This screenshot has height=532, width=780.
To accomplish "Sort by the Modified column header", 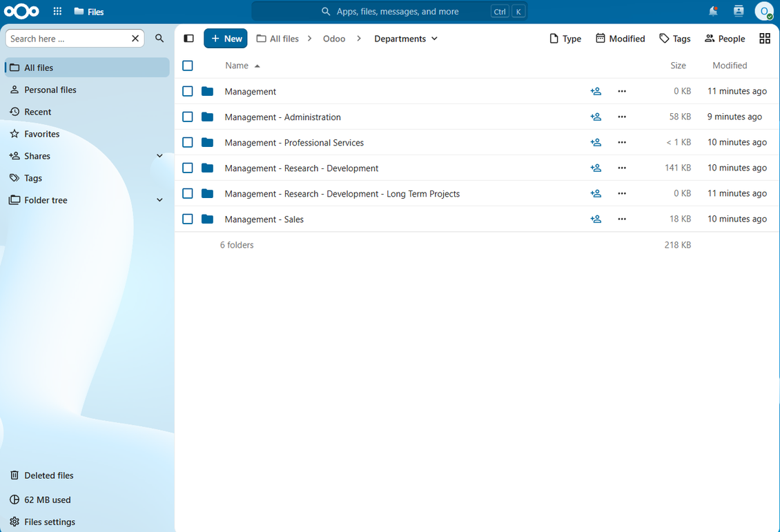I will pyautogui.click(x=729, y=66).
